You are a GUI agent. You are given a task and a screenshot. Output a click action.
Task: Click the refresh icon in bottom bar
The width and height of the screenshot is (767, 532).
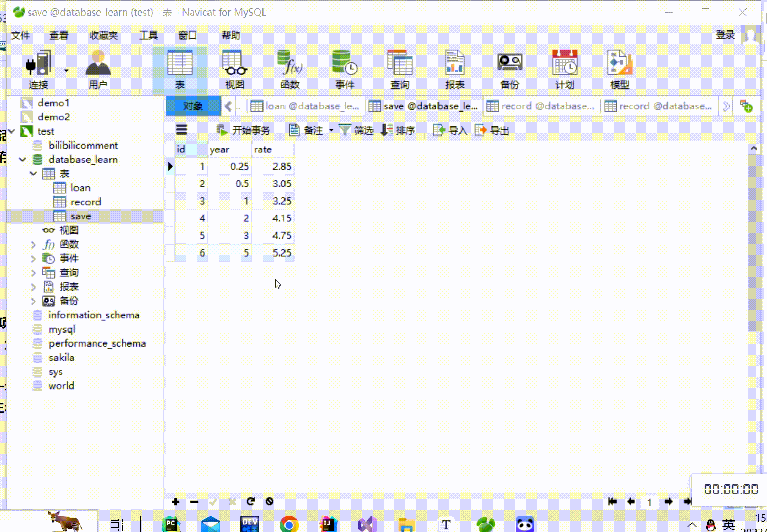(x=250, y=502)
